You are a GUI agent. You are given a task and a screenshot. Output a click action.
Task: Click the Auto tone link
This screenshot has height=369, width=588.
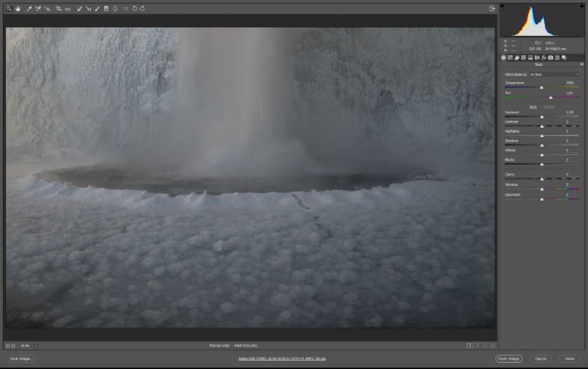[533, 107]
